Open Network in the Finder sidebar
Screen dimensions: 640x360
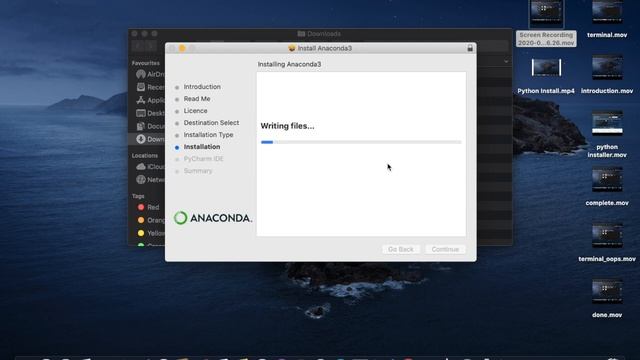pyautogui.click(x=151, y=180)
